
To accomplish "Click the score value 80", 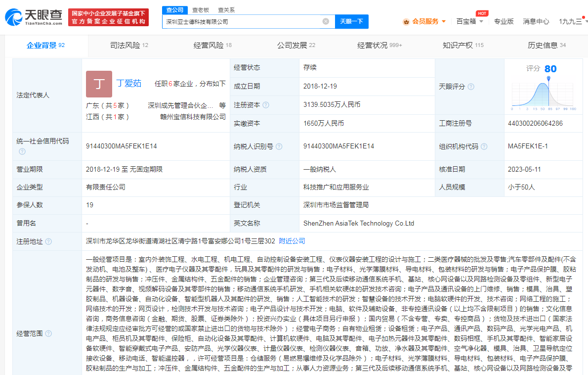I will (550, 69).
